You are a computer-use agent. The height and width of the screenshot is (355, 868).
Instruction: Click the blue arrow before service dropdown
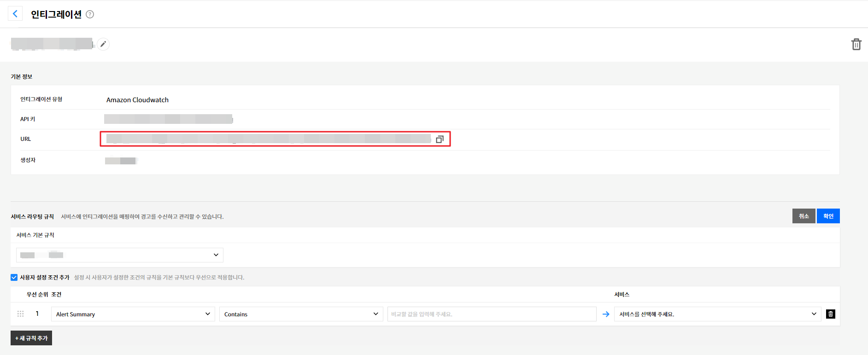pyautogui.click(x=606, y=314)
